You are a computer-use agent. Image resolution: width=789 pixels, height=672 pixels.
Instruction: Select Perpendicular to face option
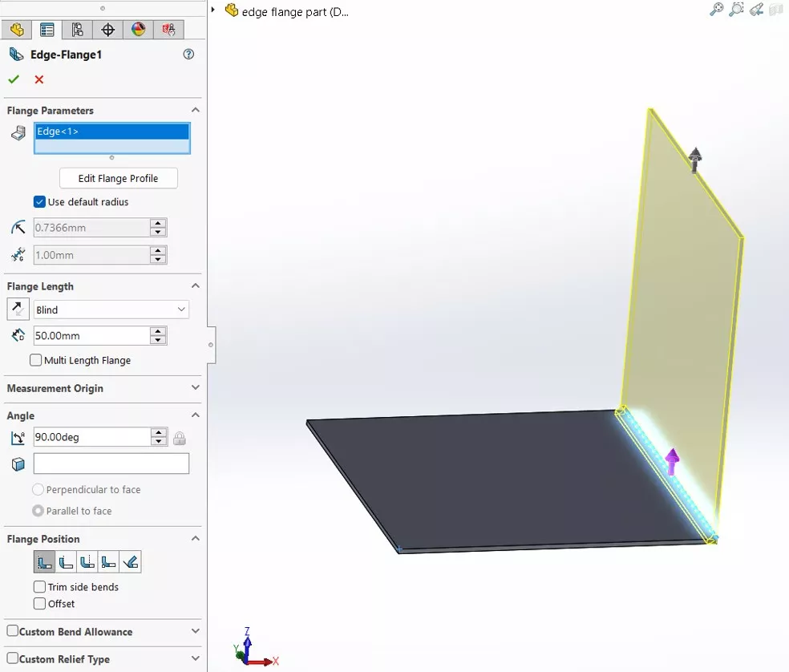(38, 489)
